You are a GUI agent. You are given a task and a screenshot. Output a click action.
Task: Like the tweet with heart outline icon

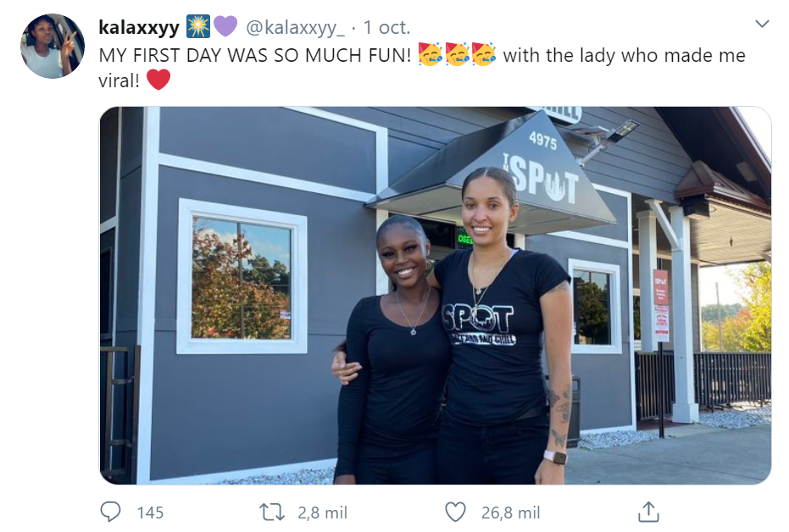(x=455, y=512)
